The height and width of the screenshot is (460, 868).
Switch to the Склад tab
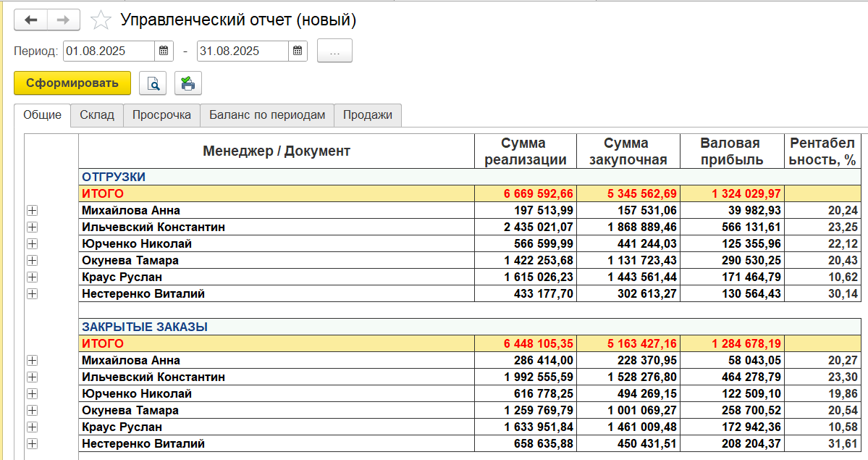click(x=97, y=115)
